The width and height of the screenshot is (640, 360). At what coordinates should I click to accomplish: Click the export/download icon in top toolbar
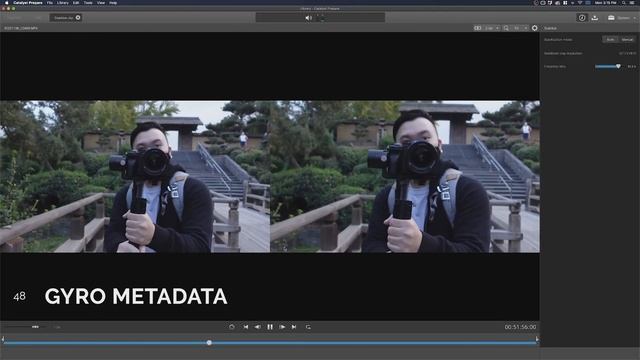pyautogui.click(x=595, y=18)
